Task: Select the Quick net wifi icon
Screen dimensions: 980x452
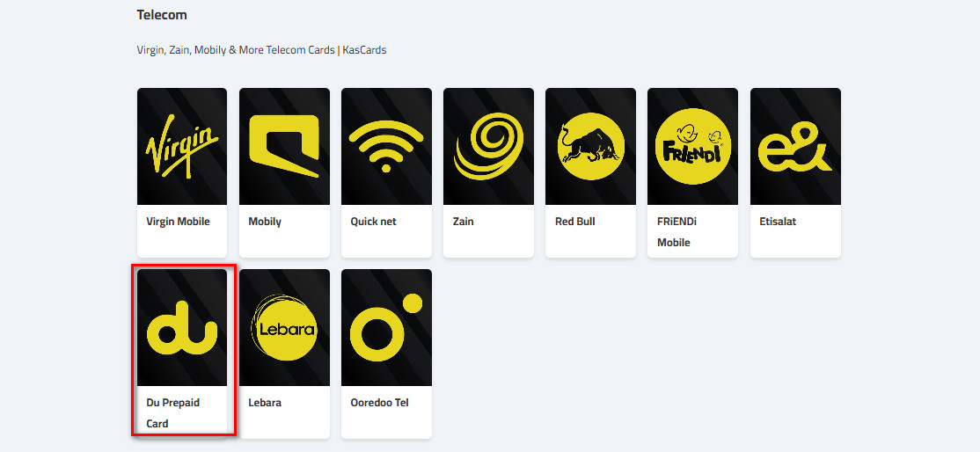Action: [386, 147]
